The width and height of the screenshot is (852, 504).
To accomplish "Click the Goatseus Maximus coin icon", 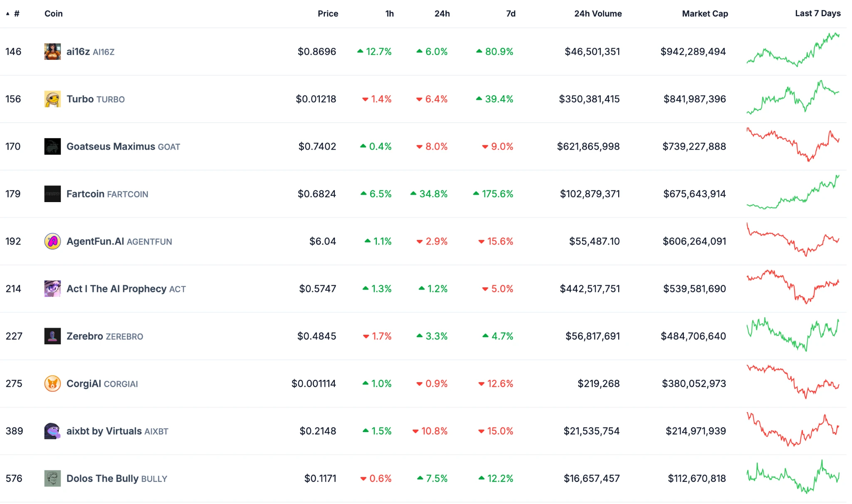I will [52, 146].
